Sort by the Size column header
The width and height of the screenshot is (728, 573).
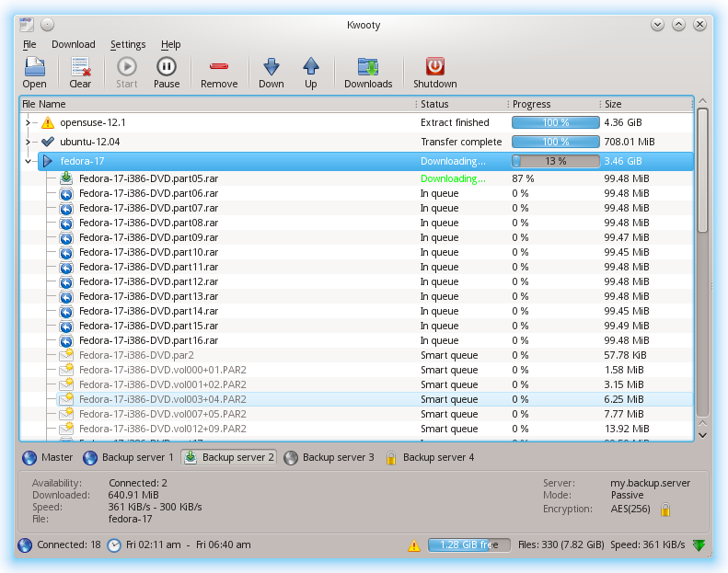[x=647, y=104]
